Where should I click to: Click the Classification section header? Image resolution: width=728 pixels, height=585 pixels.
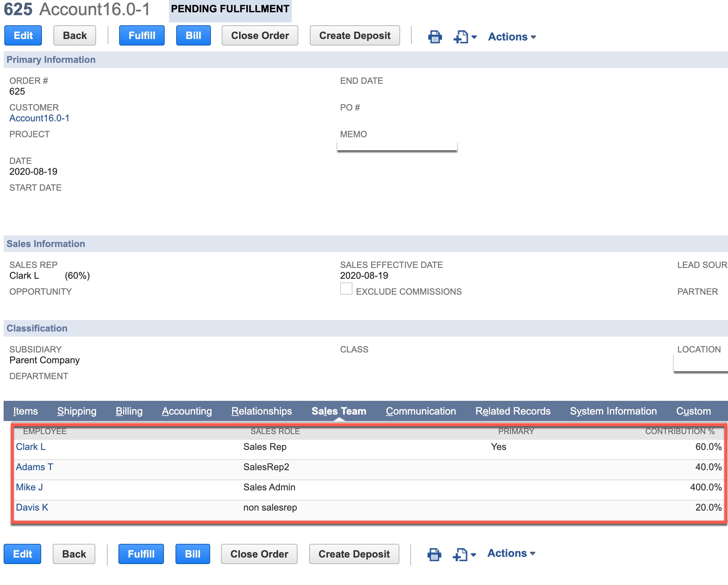(366, 328)
